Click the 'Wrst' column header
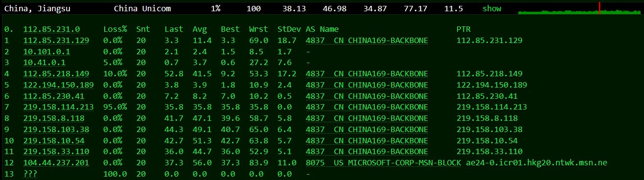The width and height of the screenshot is (644, 180). click(258, 29)
